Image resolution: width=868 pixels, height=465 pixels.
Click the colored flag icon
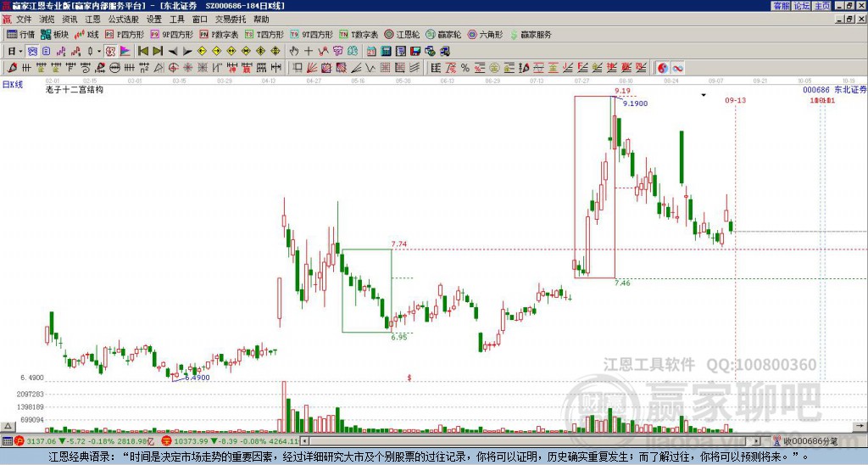pyautogui.click(x=125, y=52)
